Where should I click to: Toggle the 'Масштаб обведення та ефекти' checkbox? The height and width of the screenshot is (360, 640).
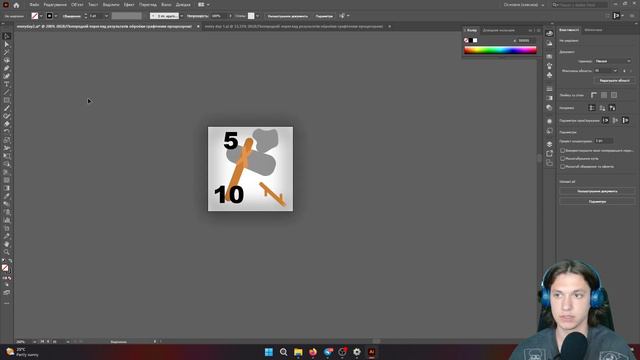tap(562, 167)
